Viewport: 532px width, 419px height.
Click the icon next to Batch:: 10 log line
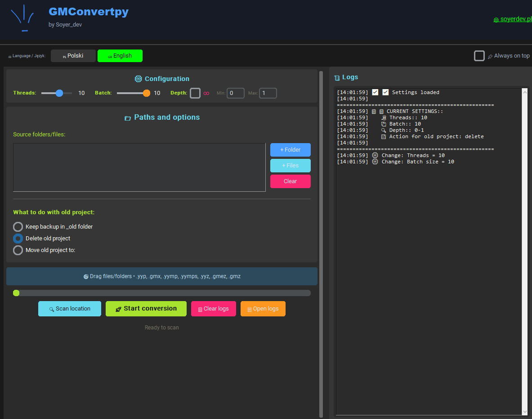[384, 124]
